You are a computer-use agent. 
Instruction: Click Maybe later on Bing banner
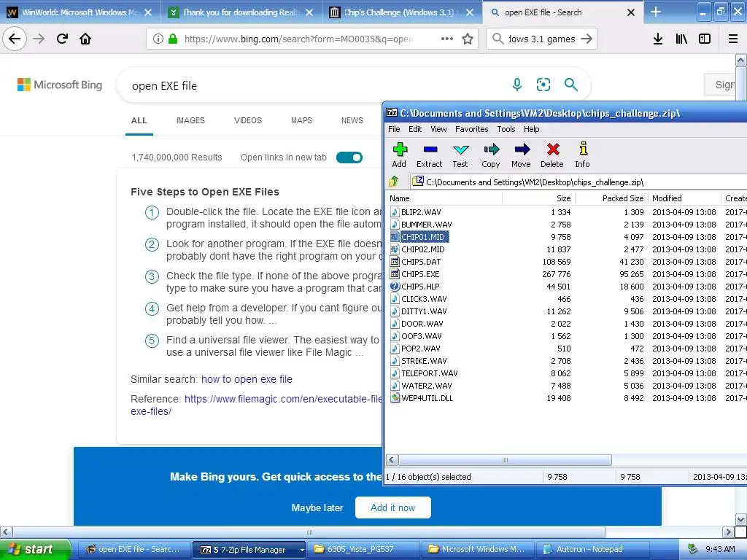click(x=317, y=507)
